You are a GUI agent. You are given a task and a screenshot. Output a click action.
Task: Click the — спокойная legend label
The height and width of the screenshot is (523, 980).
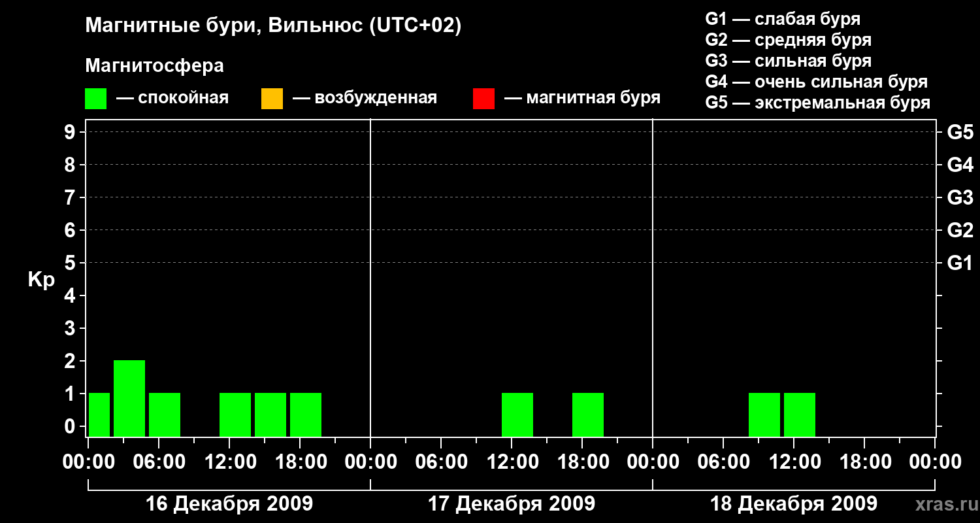[172, 98]
